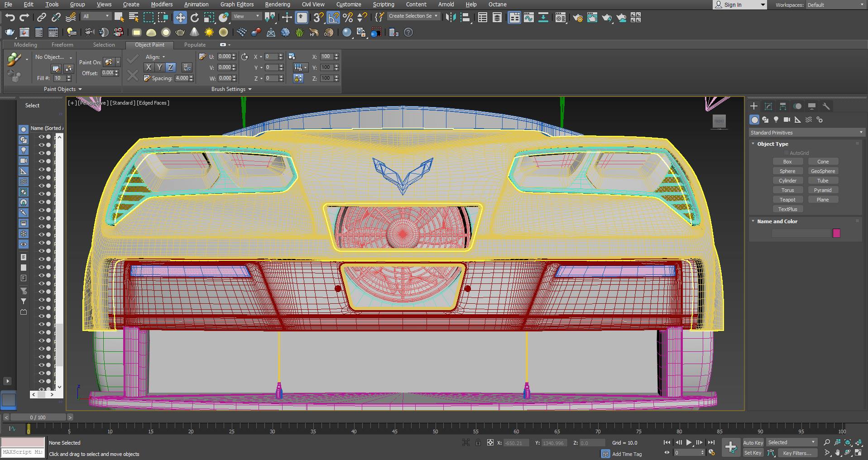
Task: Click the Pan View hand icon
Action: 838,453
